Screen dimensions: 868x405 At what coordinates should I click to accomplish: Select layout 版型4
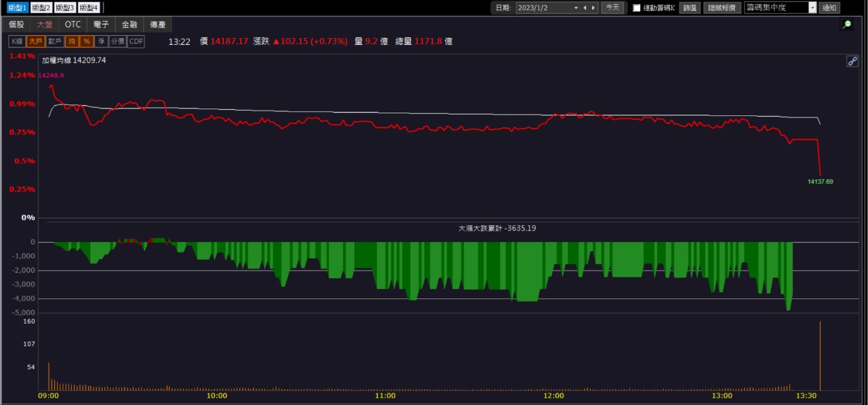pyautogui.click(x=88, y=7)
